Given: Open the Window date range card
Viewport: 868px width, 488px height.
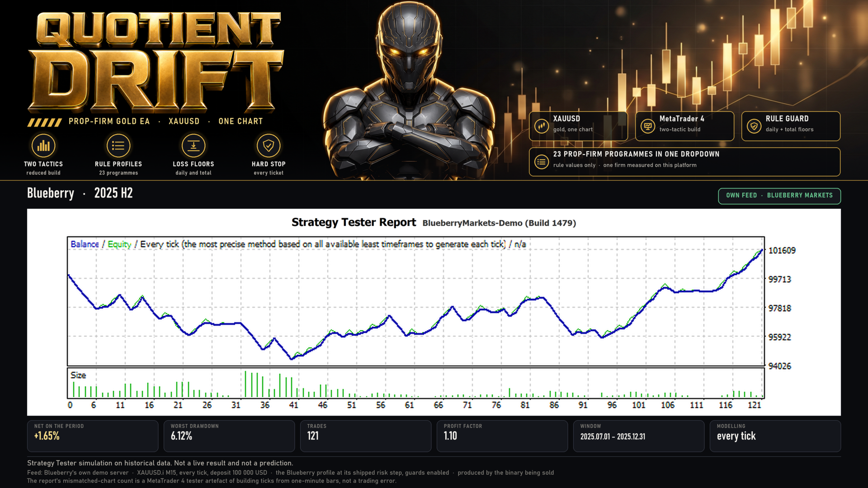Looking at the screenshot, I should pos(639,436).
